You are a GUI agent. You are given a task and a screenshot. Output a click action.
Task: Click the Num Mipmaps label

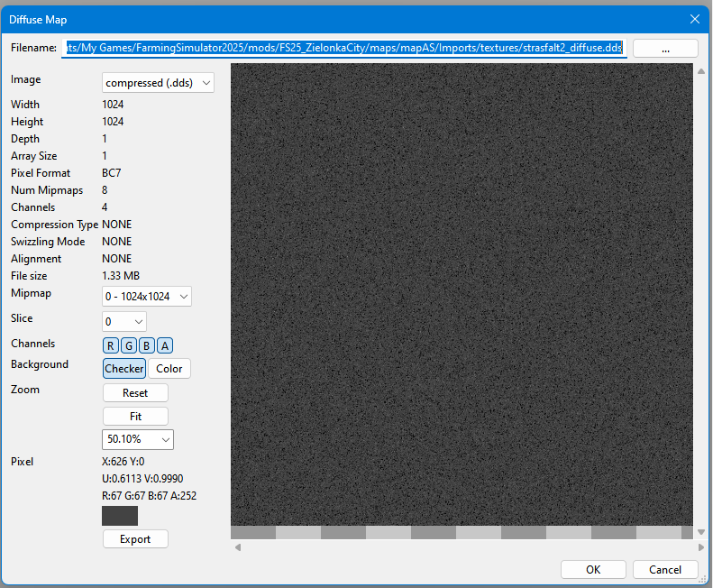[x=47, y=190]
